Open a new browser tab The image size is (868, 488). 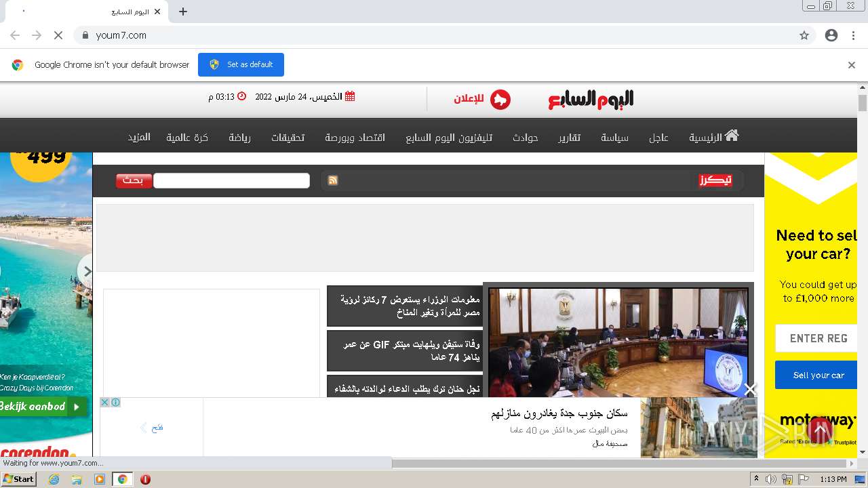183,12
